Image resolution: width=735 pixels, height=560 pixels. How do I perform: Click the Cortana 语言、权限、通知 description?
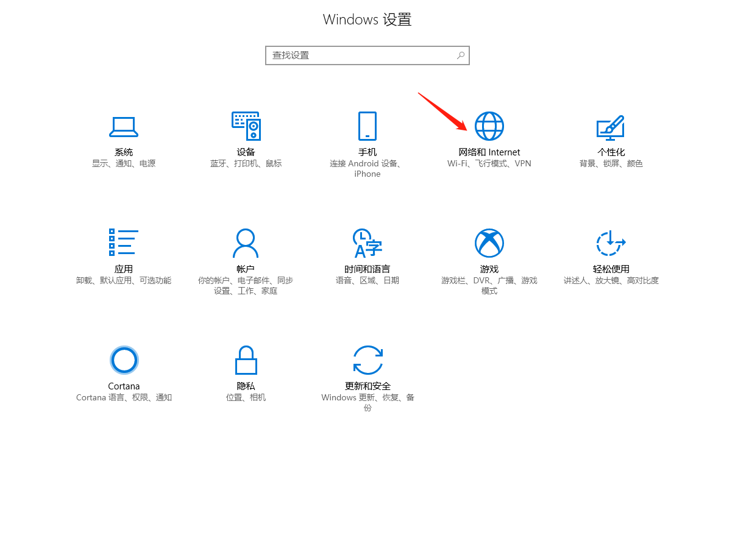click(x=124, y=398)
